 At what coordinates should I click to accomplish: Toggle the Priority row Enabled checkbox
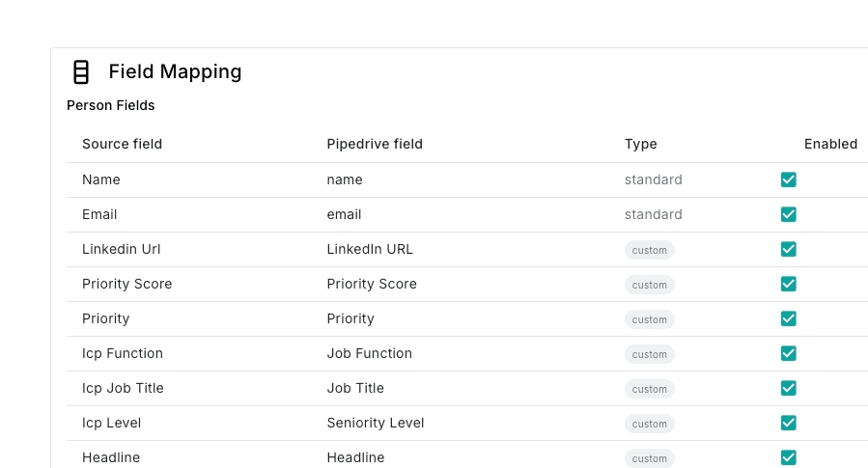(x=788, y=318)
